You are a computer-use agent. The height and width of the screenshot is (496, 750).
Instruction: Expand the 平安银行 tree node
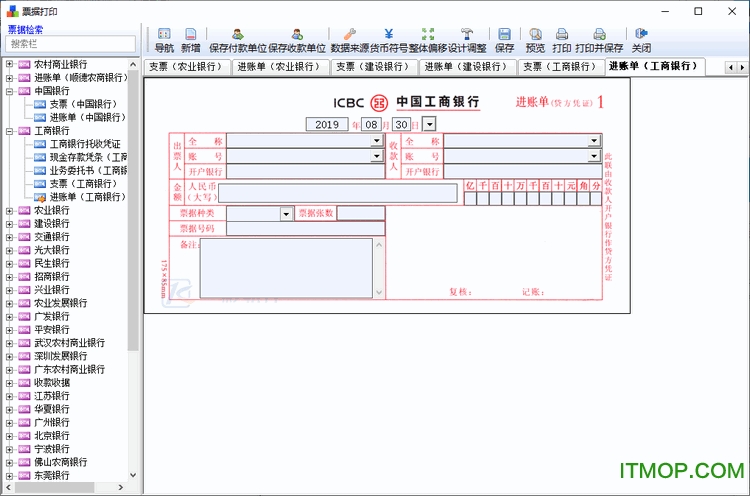point(9,330)
